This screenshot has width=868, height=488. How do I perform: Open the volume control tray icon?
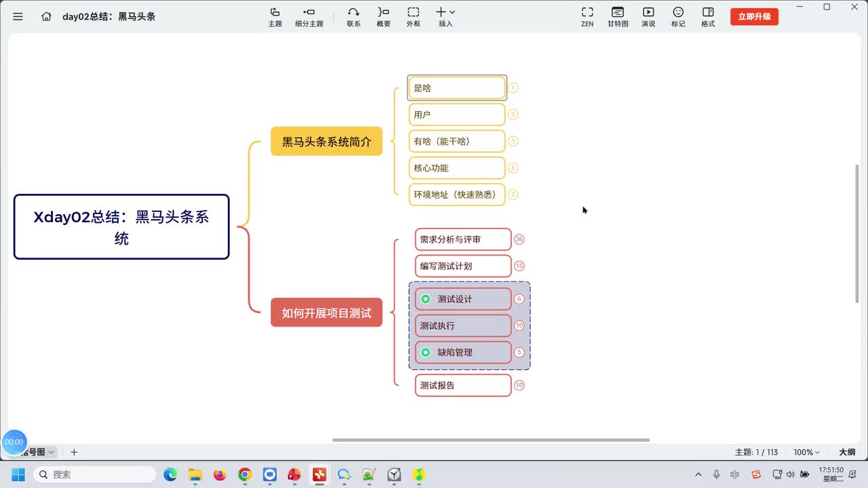tap(790, 474)
